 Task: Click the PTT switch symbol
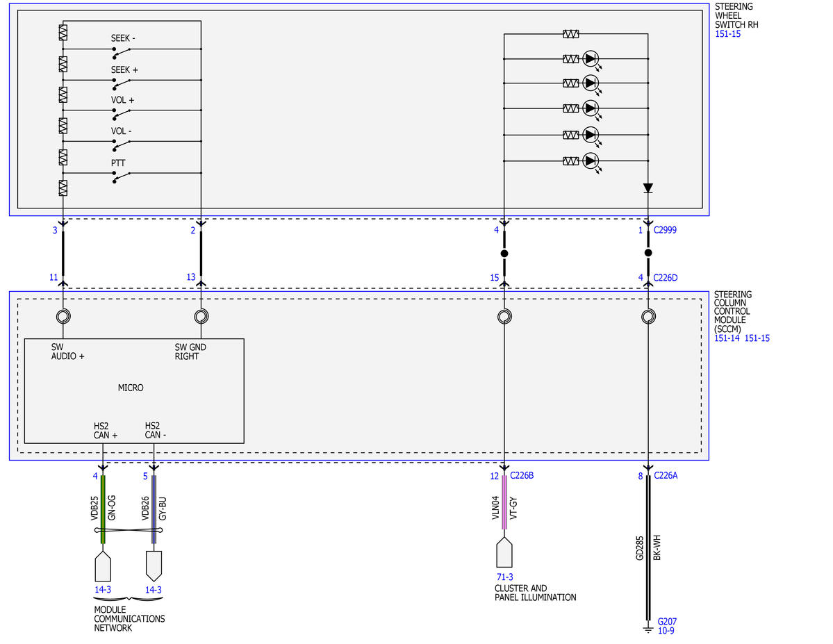122,176
